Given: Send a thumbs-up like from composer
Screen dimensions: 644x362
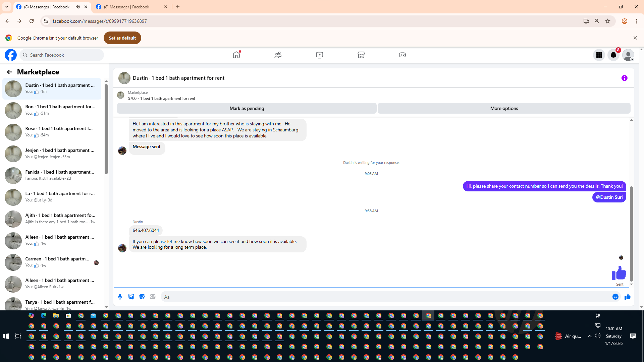Looking at the screenshot, I should point(628,297).
